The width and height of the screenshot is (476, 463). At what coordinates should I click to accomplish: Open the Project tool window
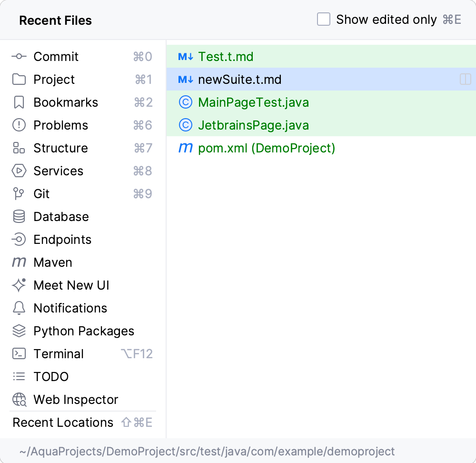click(54, 80)
